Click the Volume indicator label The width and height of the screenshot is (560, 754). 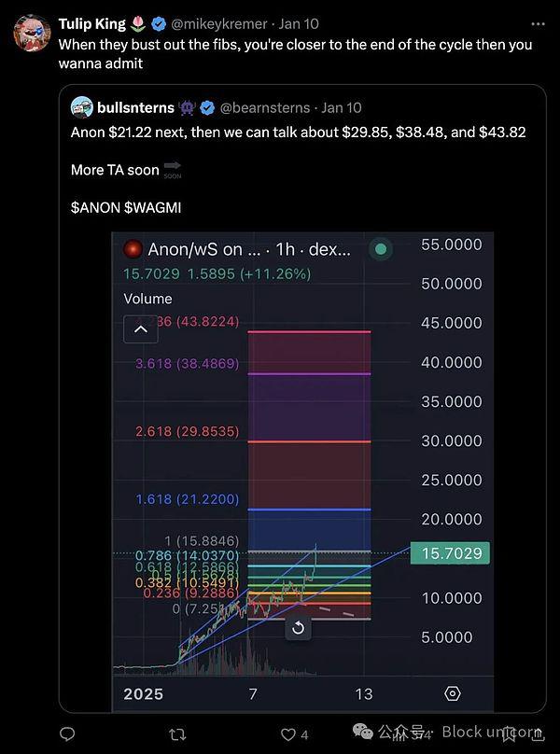[x=147, y=299]
